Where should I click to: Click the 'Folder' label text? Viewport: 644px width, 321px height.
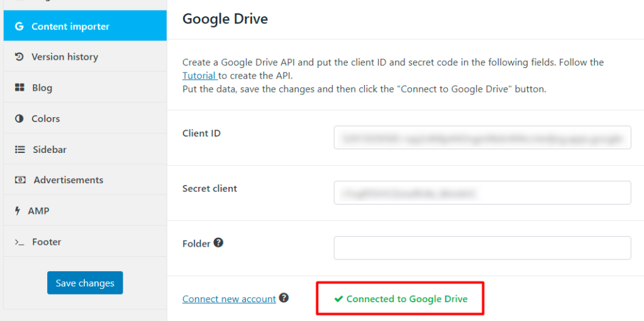pos(196,244)
